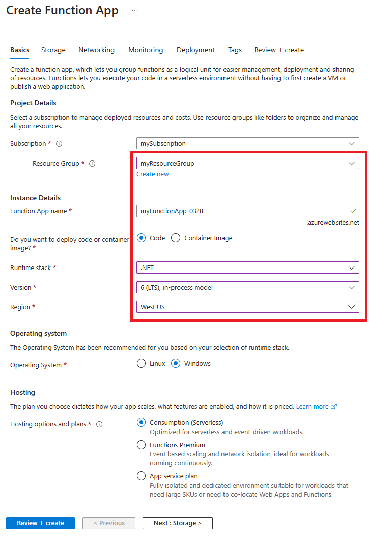Select the App service plan option
The image size is (392, 536).
pyautogui.click(x=141, y=476)
